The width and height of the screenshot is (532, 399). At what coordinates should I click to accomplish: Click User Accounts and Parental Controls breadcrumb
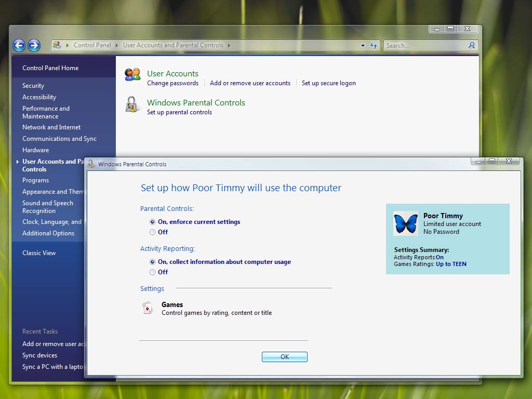173,45
